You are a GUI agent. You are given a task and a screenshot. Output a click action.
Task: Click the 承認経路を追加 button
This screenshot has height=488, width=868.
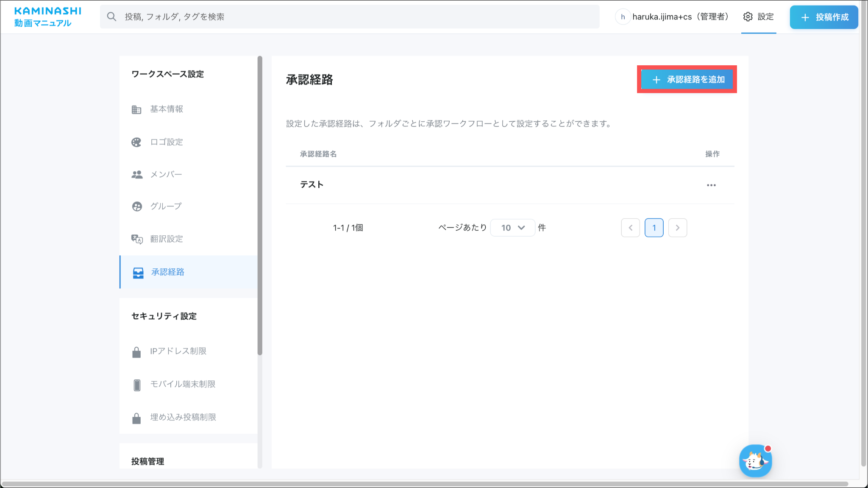687,79
